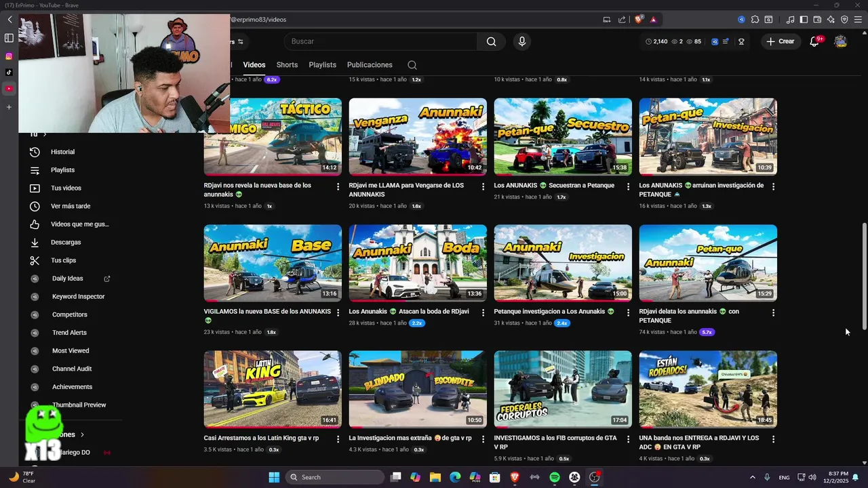Click the Crear button
Image resolution: width=868 pixels, height=488 pixels.
pyautogui.click(x=780, y=41)
